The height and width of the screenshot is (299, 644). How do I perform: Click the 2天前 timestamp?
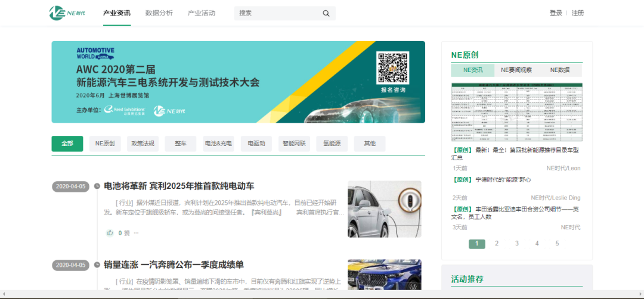(460, 198)
